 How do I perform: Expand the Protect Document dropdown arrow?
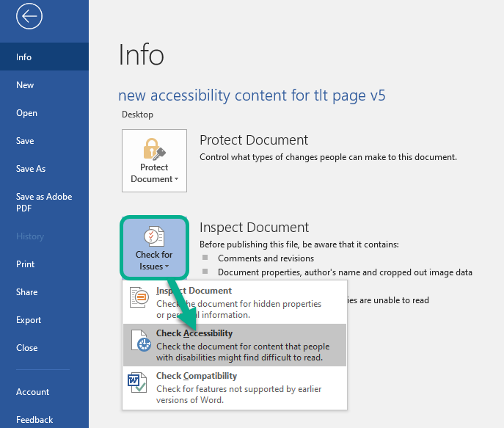coord(177,179)
